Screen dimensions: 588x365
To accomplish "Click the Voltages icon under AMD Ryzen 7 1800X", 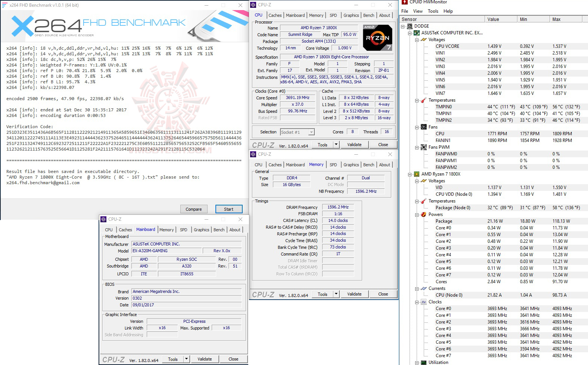I will [x=424, y=181].
